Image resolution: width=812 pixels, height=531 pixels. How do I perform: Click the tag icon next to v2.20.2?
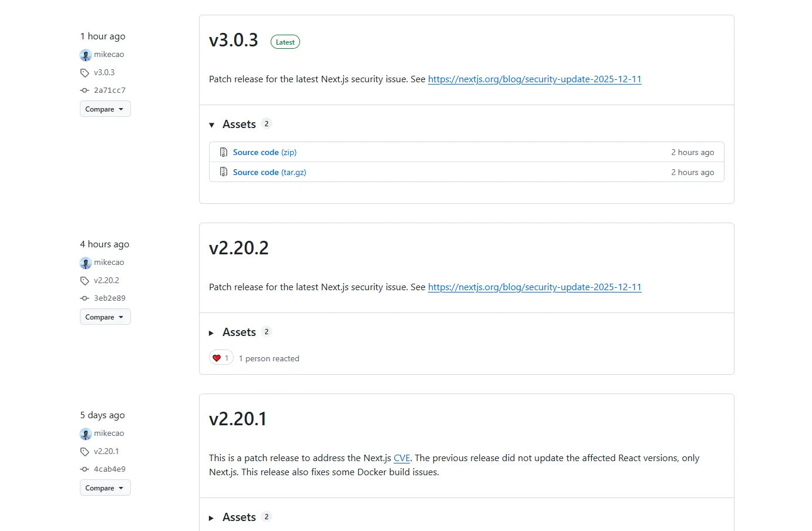tap(85, 281)
